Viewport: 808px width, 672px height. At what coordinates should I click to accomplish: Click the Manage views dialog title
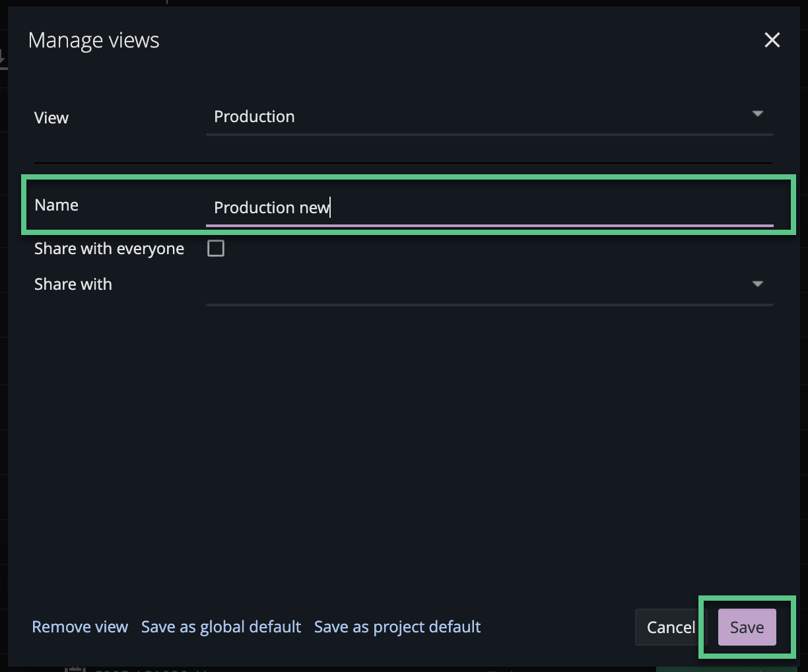click(93, 40)
